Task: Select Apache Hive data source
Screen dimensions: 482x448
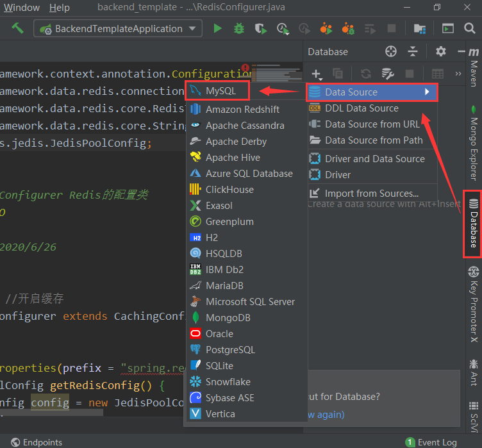Action: tap(247, 158)
